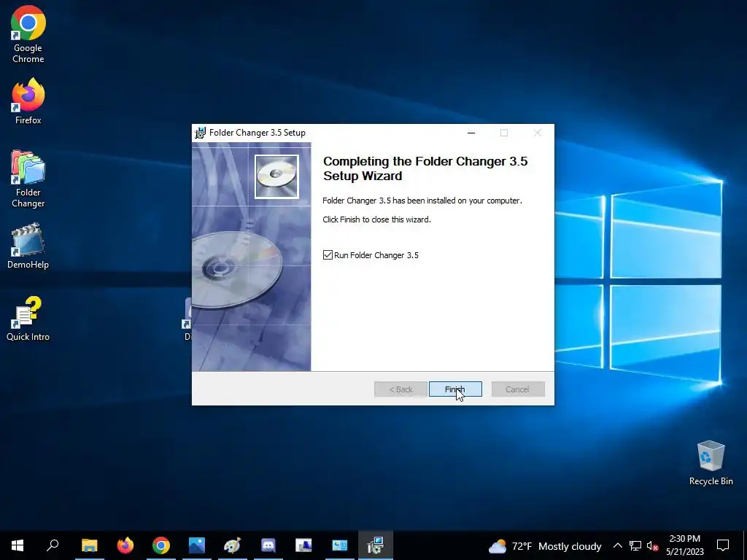This screenshot has width=747, height=560.
Task: Select the Folder Changer desktop icon
Action: tap(28, 179)
